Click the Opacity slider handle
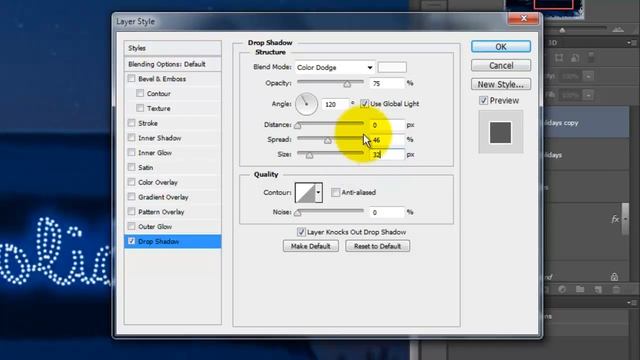This screenshot has height=360, width=640. pos(347,84)
